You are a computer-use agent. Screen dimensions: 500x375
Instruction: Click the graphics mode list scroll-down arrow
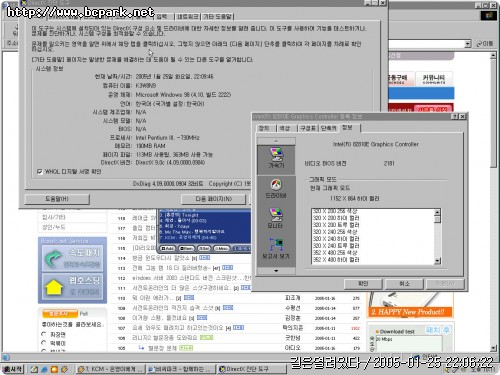click(x=438, y=261)
